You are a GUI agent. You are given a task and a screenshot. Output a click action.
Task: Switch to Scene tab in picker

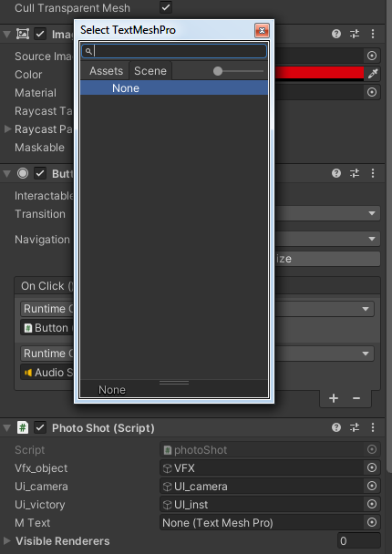point(150,71)
